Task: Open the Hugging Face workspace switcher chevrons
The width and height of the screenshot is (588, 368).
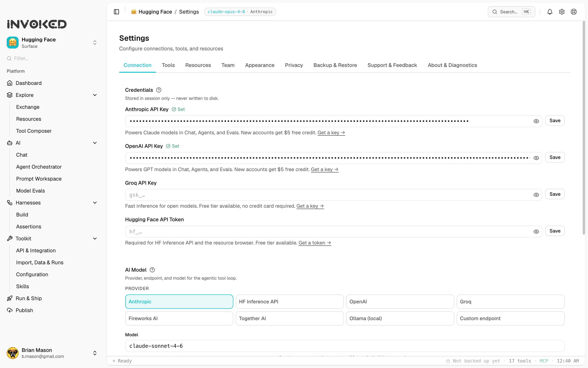Action: point(95,43)
